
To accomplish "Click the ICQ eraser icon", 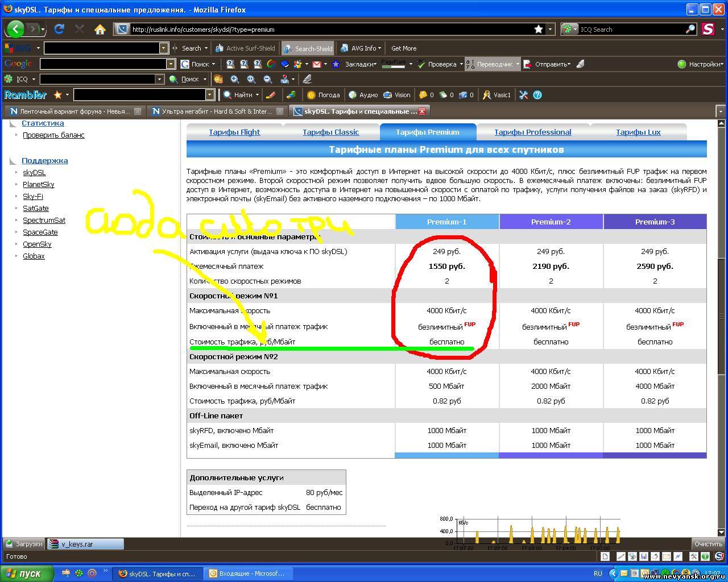I will point(307,80).
